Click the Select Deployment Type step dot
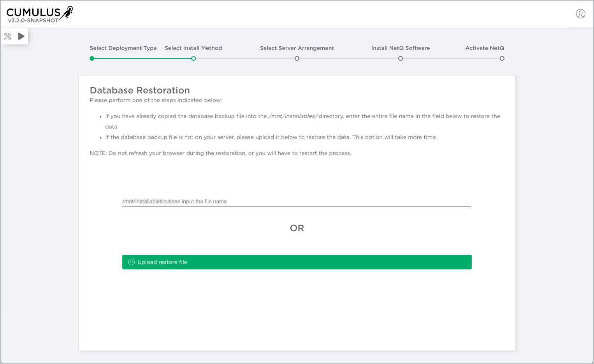 coord(92,58)
